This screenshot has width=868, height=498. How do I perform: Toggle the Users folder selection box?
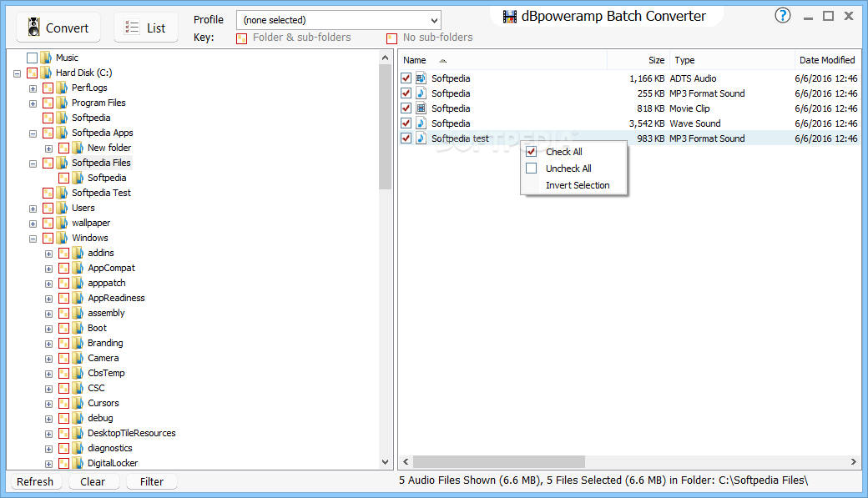coord(48,208)
